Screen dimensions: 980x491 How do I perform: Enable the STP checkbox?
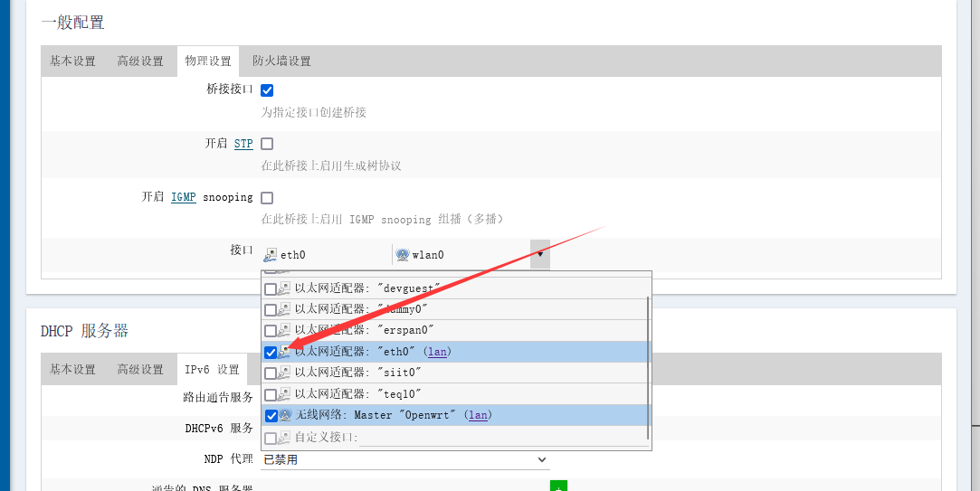pyautogui.click(x=267, y=144)
